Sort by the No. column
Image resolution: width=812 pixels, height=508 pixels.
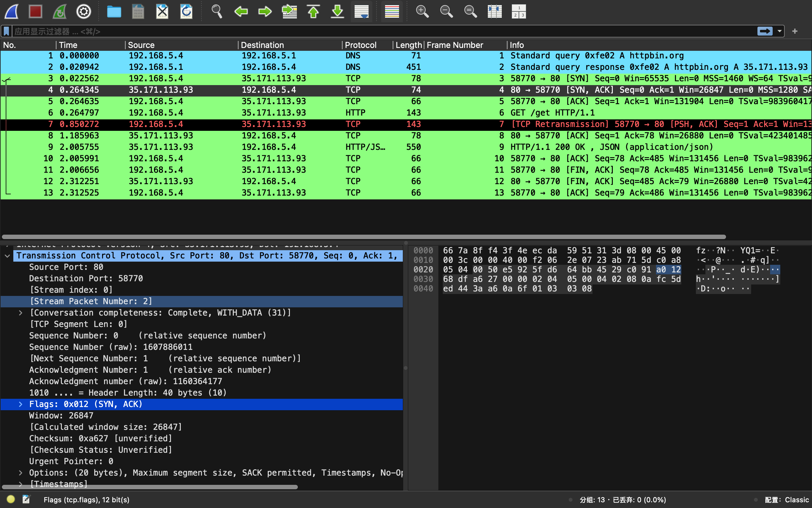pos(28,45)
